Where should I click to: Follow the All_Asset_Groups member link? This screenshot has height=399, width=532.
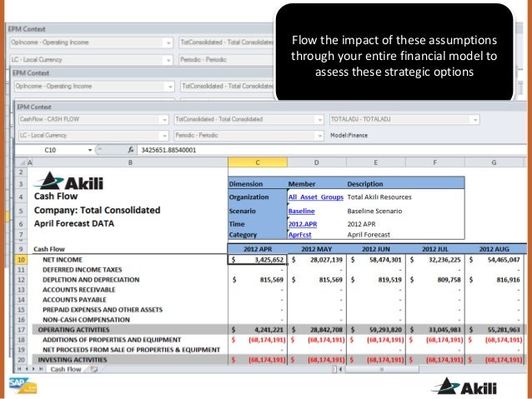pyautogui.click(x=315, y=197)
